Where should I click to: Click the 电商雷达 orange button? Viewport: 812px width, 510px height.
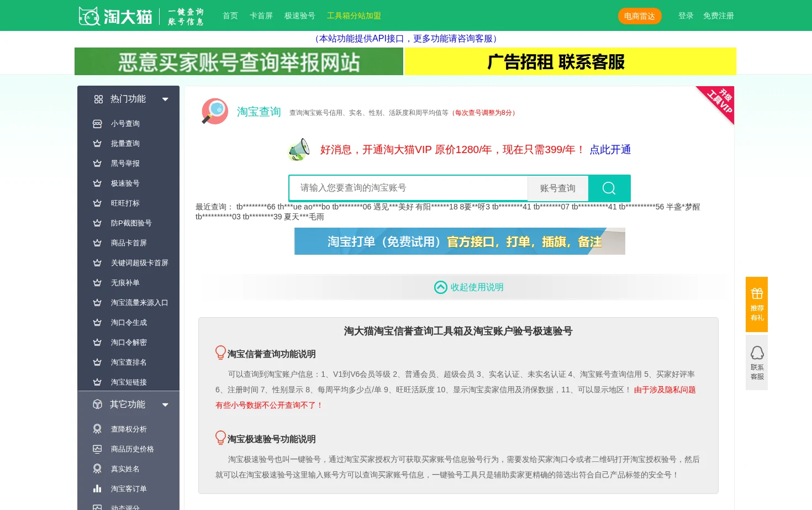tap(640, 16)
